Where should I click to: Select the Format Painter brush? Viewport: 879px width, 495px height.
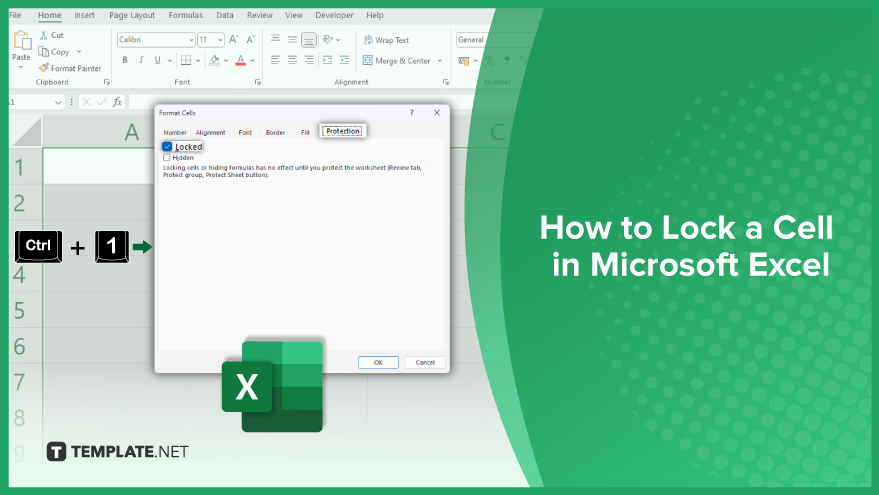[x=44, y=68]
